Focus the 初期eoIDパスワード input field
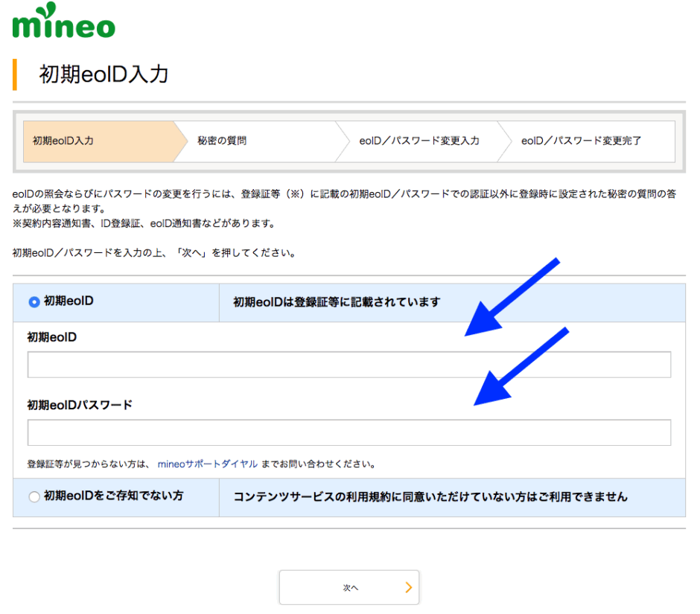The height and width of the screenshot is (614, 700). [349, 432]
